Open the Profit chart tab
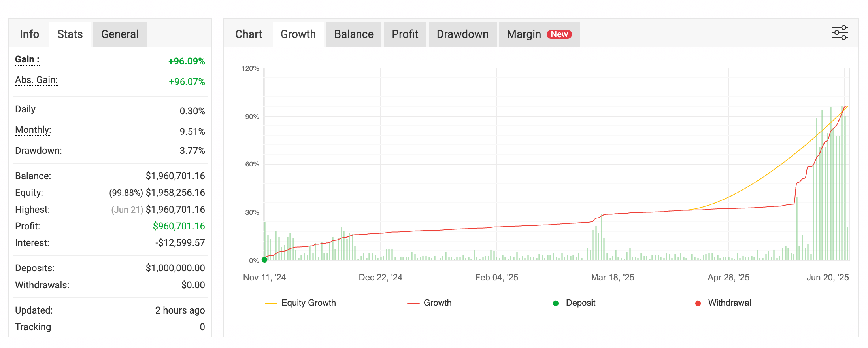 tap(405, 34)
